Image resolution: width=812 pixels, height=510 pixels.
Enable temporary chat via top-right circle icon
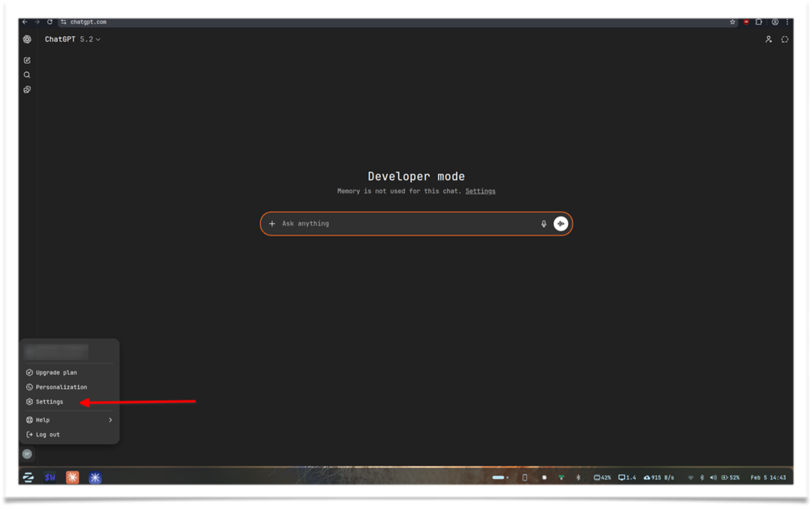pos(785,39)
